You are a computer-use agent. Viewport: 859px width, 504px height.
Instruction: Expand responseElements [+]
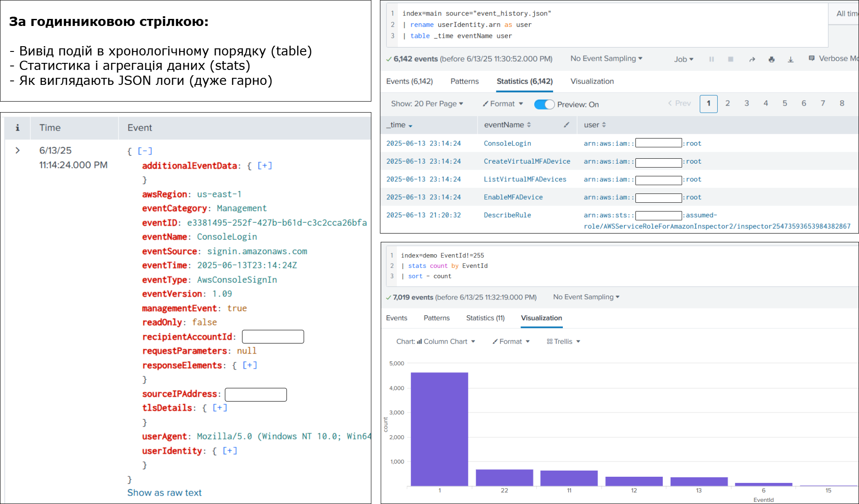pos(250,365)
